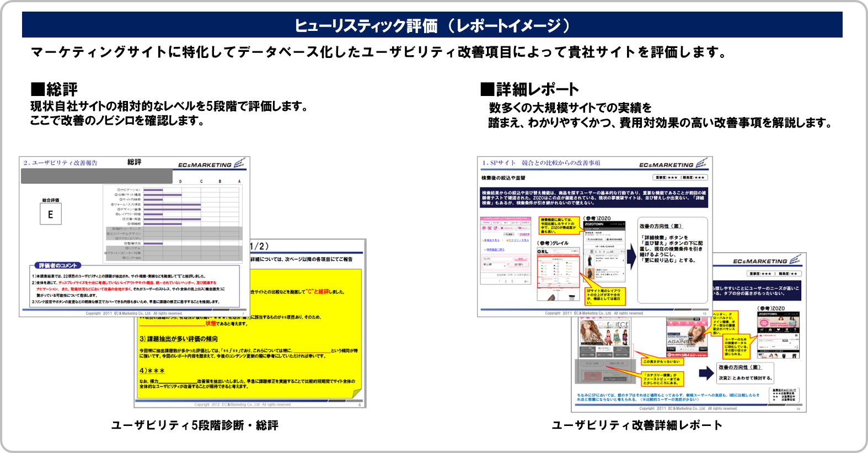Click the EC&MARKETING logo on the SPサイト slide

673,164
